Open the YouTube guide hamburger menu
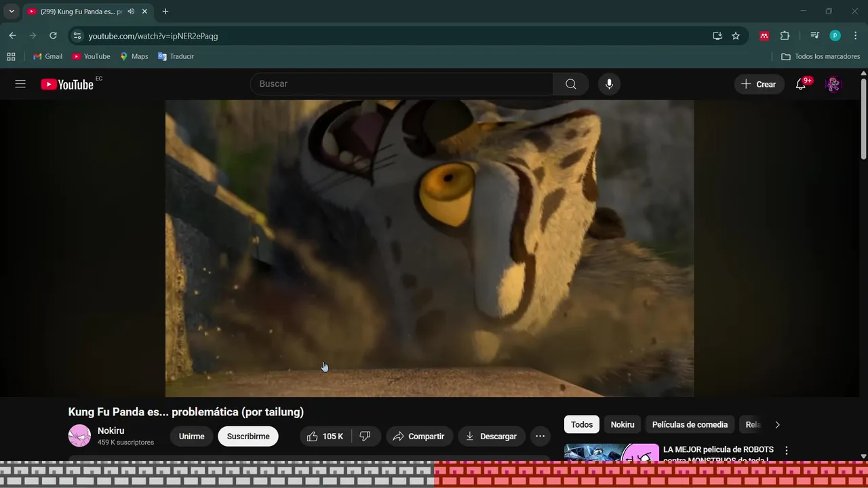868x488 pixels. coord(20,84)
